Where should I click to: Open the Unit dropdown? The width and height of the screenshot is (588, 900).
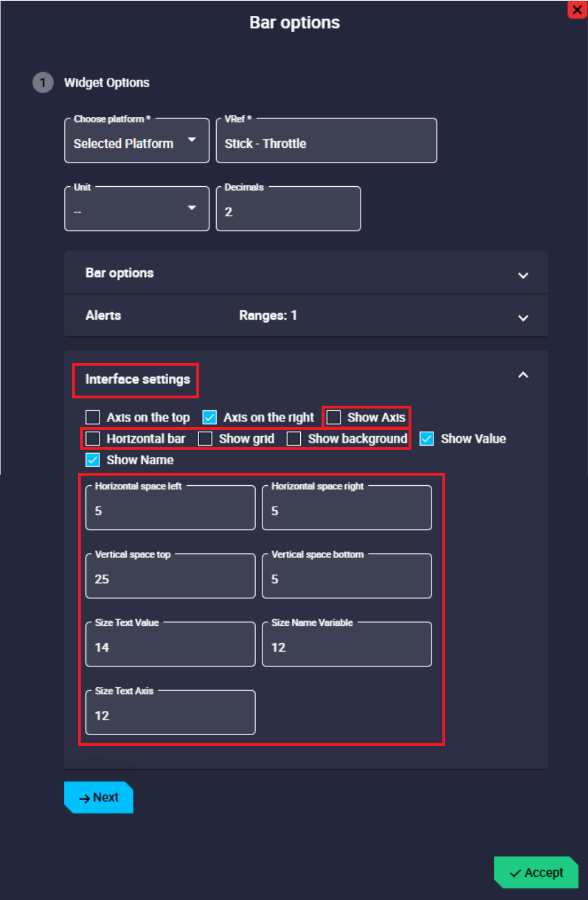coord(137,210)
